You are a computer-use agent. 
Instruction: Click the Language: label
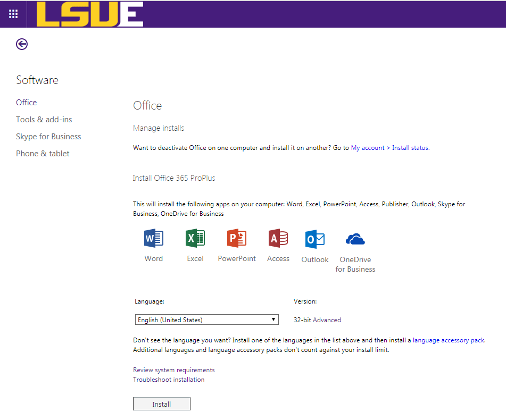[150, 301]
